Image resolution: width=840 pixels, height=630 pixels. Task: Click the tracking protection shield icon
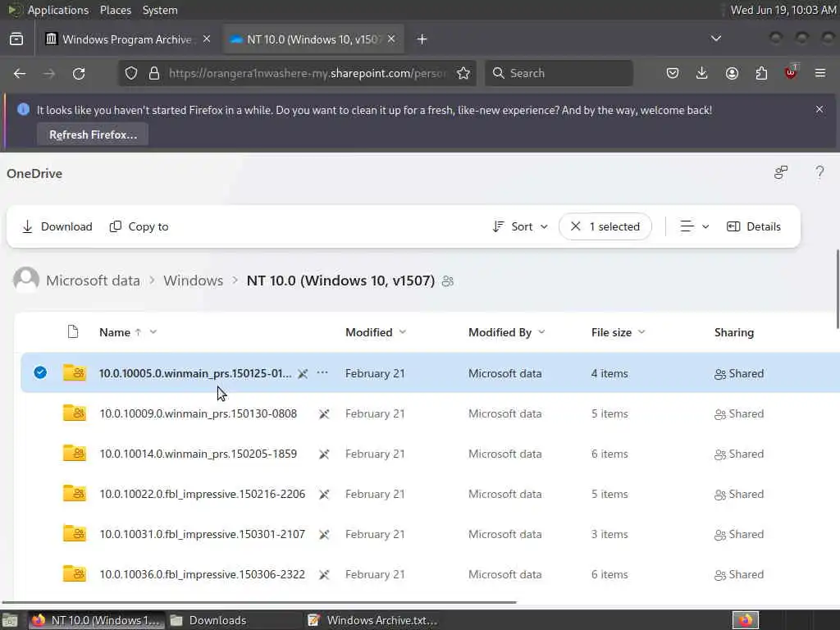[131, 73]
